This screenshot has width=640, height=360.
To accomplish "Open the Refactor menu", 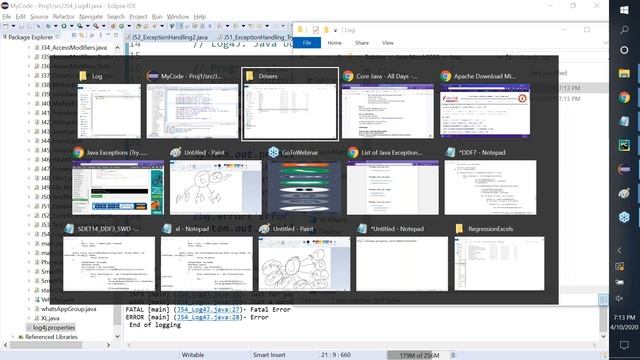I will (64, 17).
